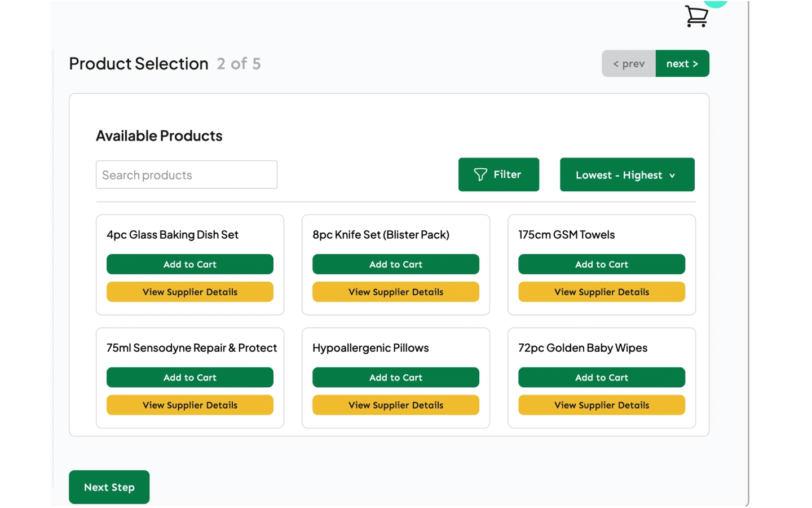Image resolution: width=812 pixels, height=508 pixels.
Task: Add 75ml Sensodyne Repair & Protect to cart
Action: (x=190, y=378)
